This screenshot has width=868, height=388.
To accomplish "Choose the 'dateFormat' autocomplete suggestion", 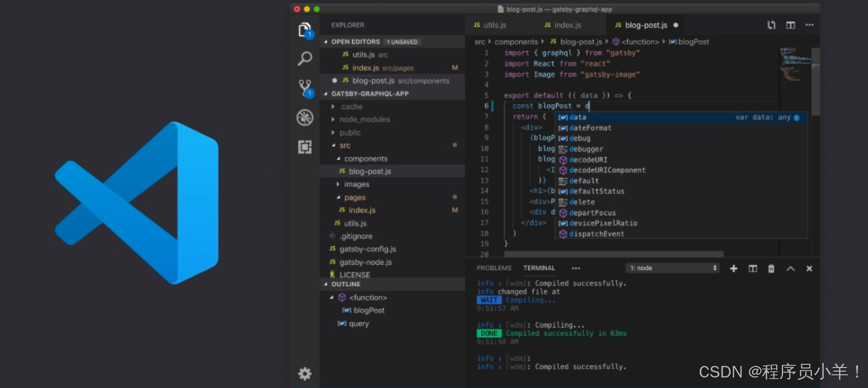I will pyautogui.click(x=681, y=128).
